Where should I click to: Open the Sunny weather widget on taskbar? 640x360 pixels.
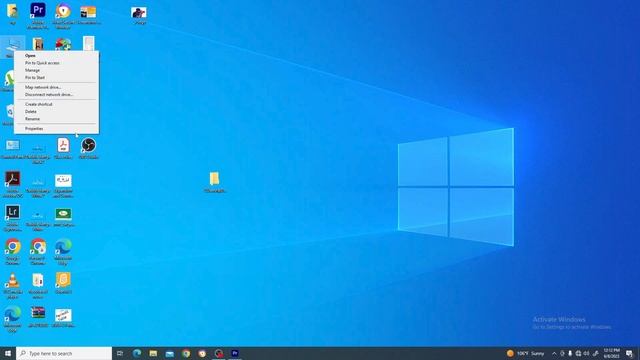pyautogui.click(x=526, y=353)
